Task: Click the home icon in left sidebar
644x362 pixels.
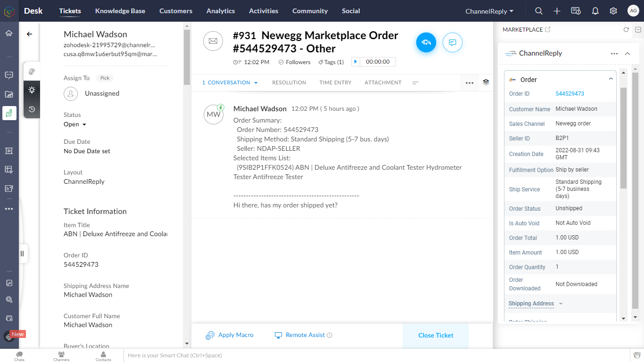Action: (9, 33)
